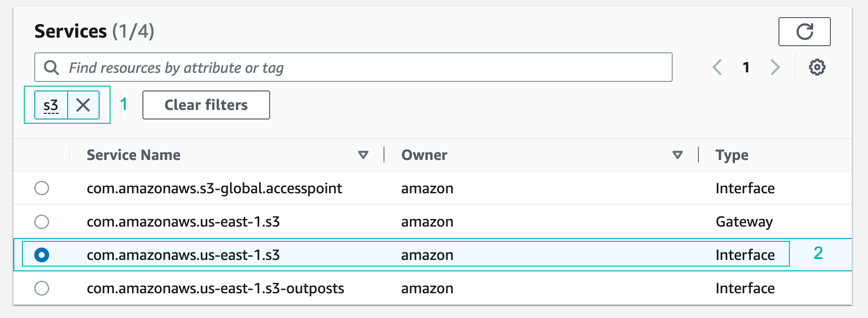Go to next page arrow

pyautogui.click(x=775, y=68)
